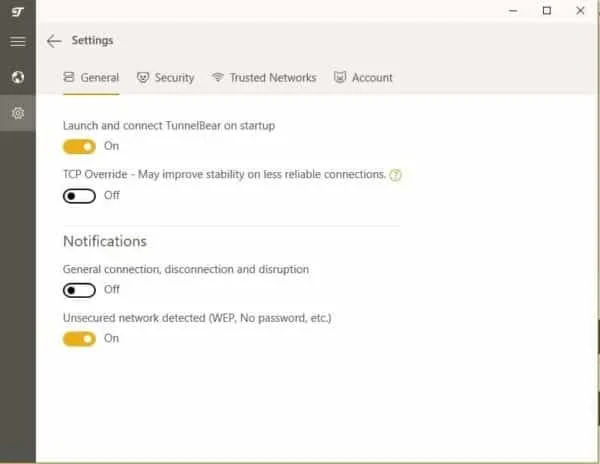Screen dimensions: 600x464
Task: Open the Security tab label
Action: pyautogui.click(x=174, y=78)
